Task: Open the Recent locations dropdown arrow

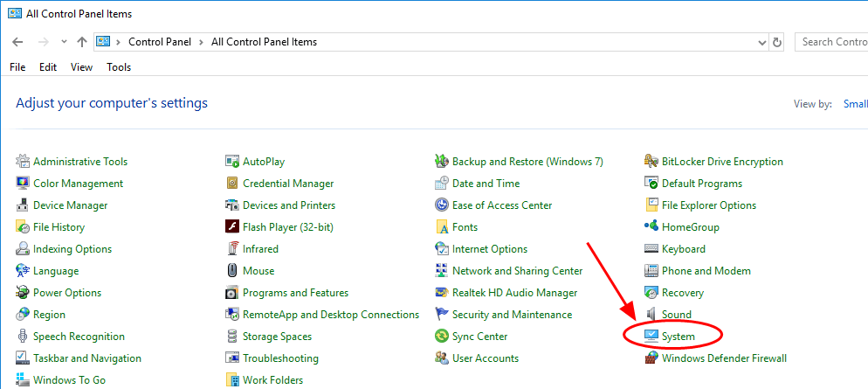Action: point(64,42)
